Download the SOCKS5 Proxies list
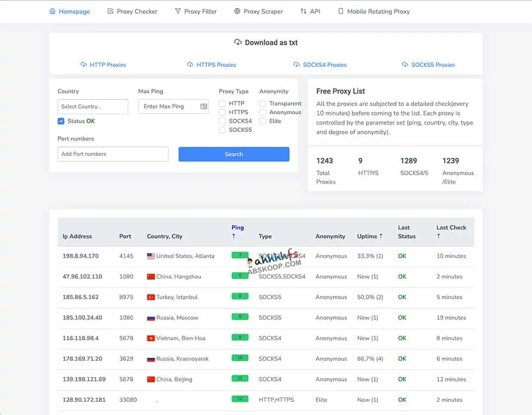This screenshot has height=415, width=532. (432, 64)
